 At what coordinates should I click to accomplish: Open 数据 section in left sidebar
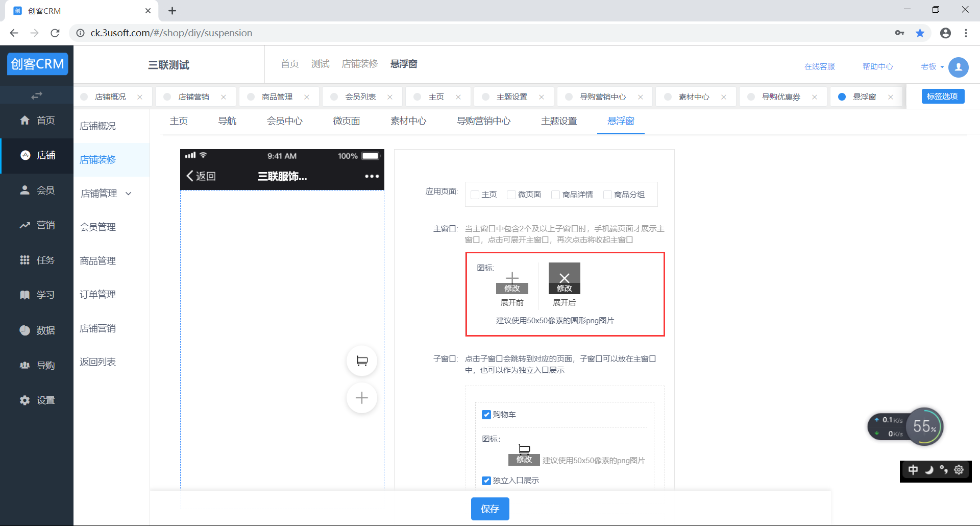(37, 330)
